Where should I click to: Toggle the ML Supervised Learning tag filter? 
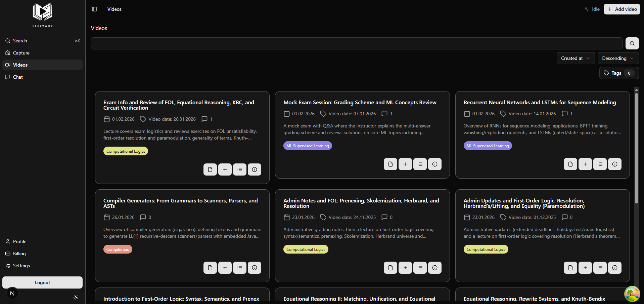coord(307,146)
